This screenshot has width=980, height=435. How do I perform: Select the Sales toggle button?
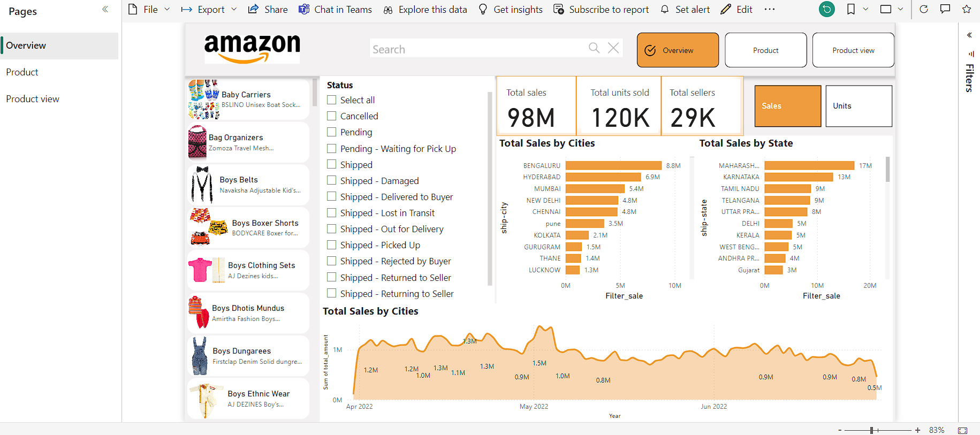pyautogui.click(x=788, y=106)
